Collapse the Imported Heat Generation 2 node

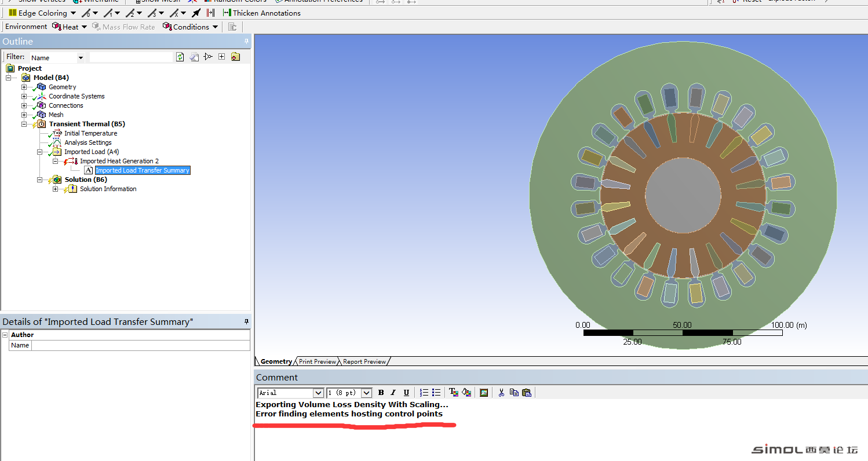pos(56,161)
